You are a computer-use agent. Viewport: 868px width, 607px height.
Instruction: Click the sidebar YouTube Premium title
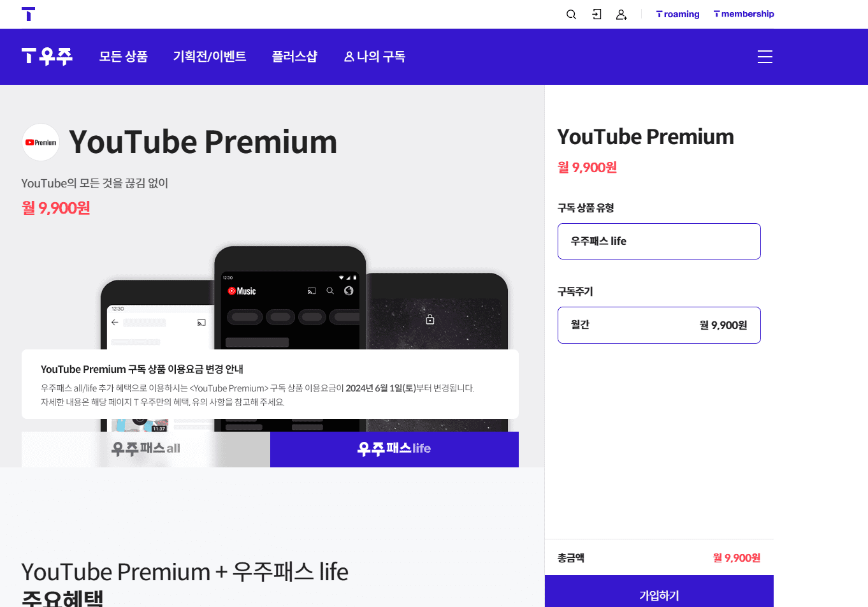click(646, 137)
